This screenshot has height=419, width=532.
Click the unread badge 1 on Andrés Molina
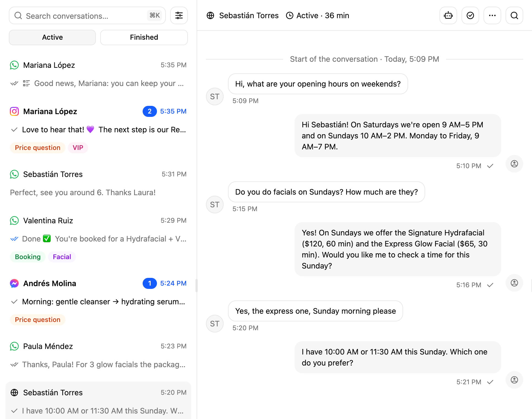[150, 283]
